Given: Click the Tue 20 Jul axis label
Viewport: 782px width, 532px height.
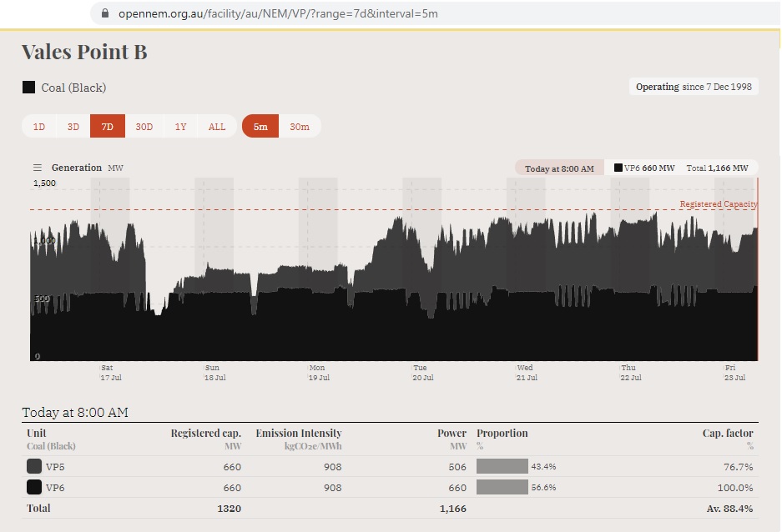Looking at the screenshot, I should click(x=423, y=373).
